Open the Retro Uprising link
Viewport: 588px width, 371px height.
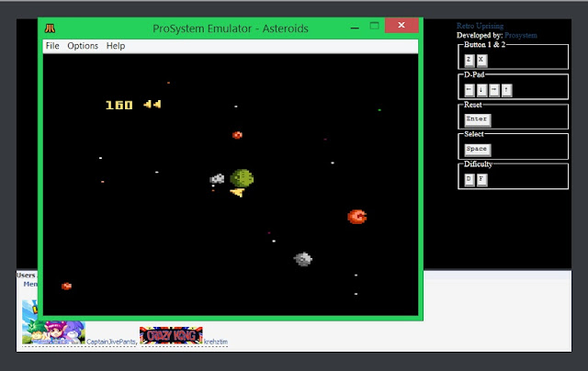point(480,26)
